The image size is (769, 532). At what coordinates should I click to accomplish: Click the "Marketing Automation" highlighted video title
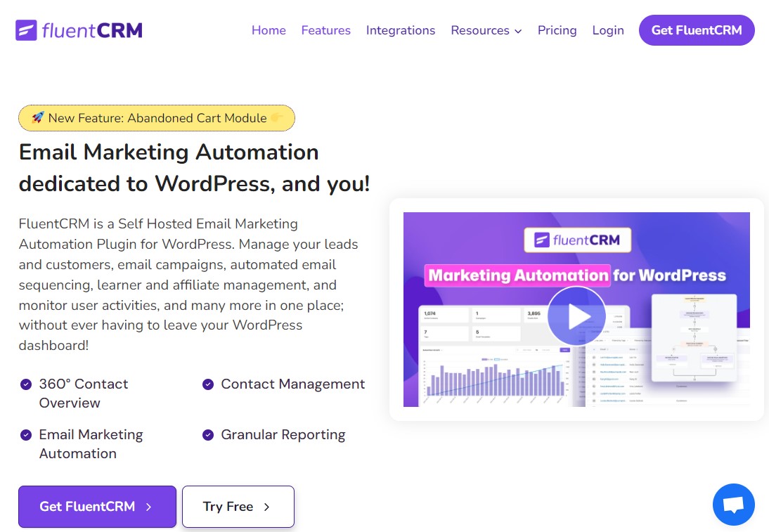[518, 275]
